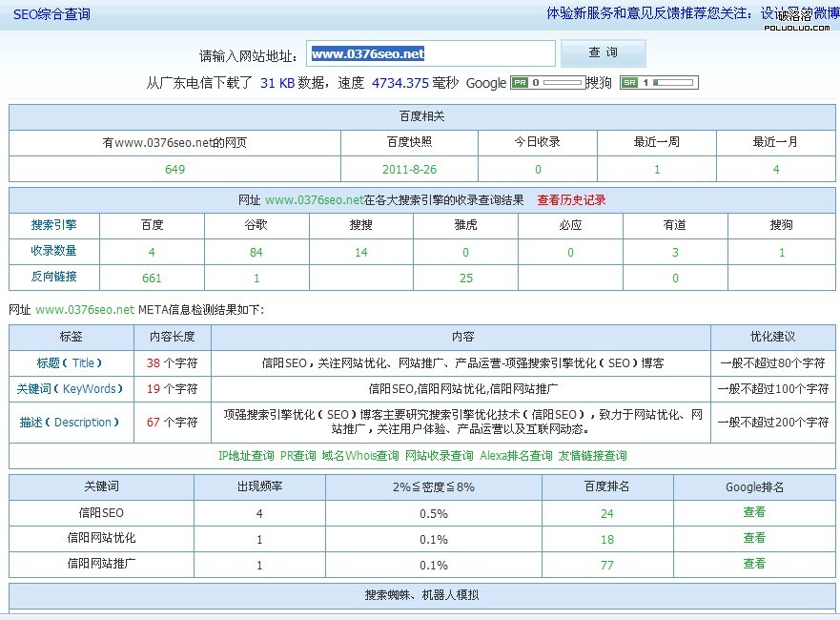Click the Sogou SR rank bar icon
840x620 pixels.
coord(658,83)
